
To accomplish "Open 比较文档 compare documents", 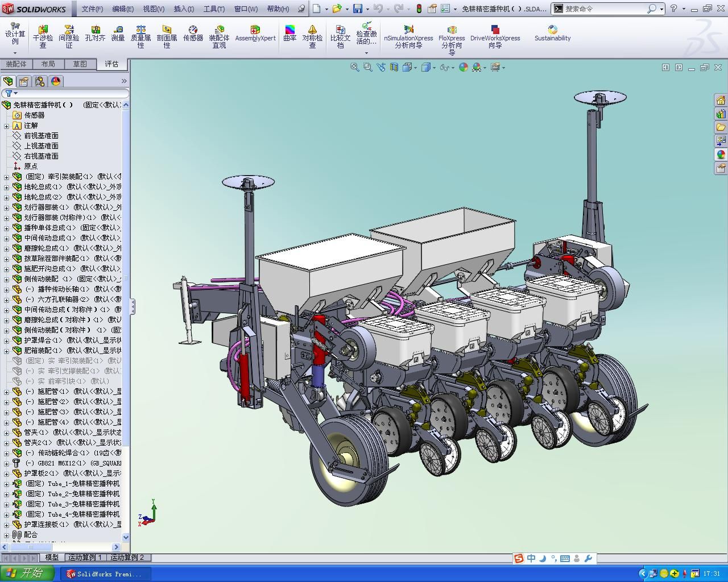I will click(x=340, y=37).
